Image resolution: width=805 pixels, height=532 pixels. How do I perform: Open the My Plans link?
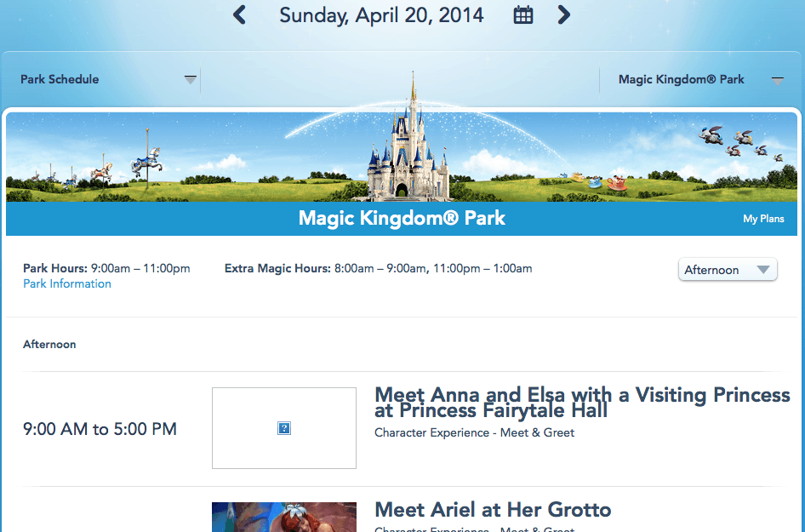[763, 219]
